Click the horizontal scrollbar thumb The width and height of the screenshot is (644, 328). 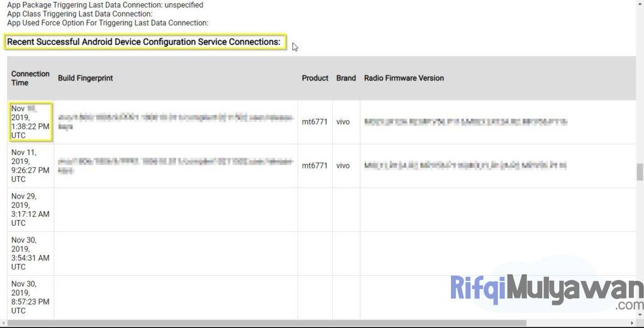pos(267,324)
